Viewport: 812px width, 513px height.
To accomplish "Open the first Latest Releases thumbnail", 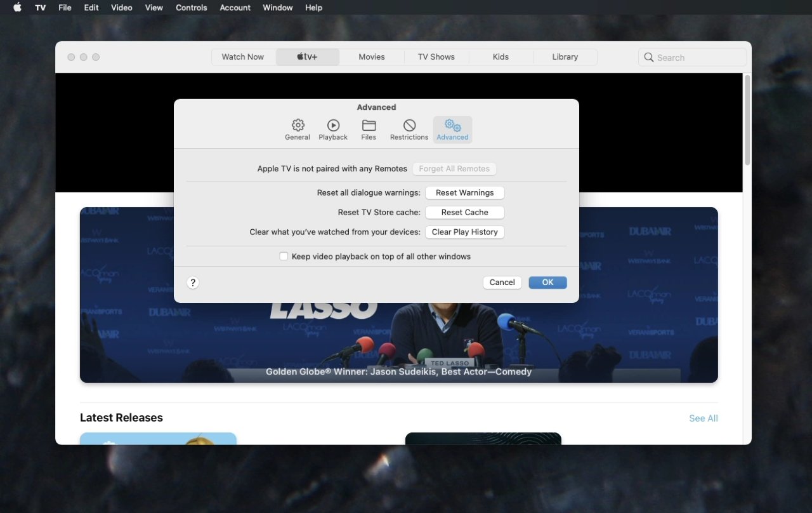I will click(x=158, y=439).
